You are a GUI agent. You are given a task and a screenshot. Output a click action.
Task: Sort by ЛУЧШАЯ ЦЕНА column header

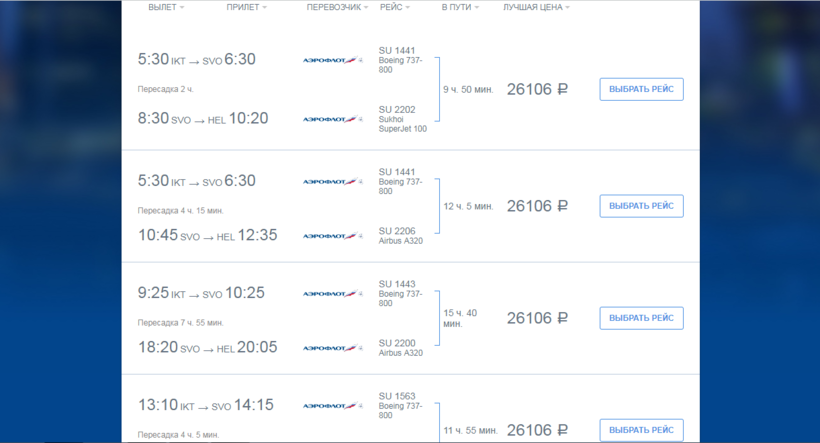536,7
